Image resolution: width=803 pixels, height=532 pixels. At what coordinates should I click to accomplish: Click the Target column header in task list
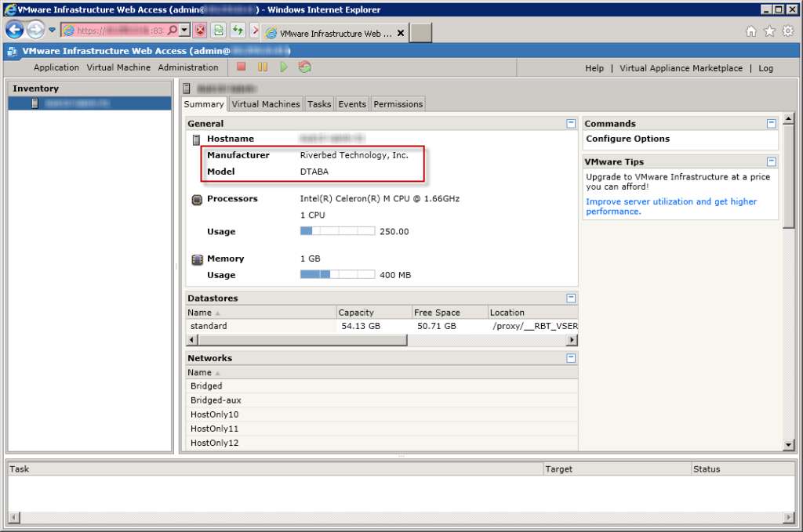coord(617,469)
